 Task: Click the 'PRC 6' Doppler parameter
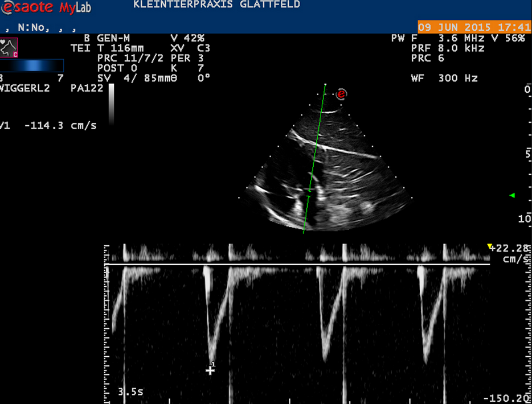(x=428, y=58)
